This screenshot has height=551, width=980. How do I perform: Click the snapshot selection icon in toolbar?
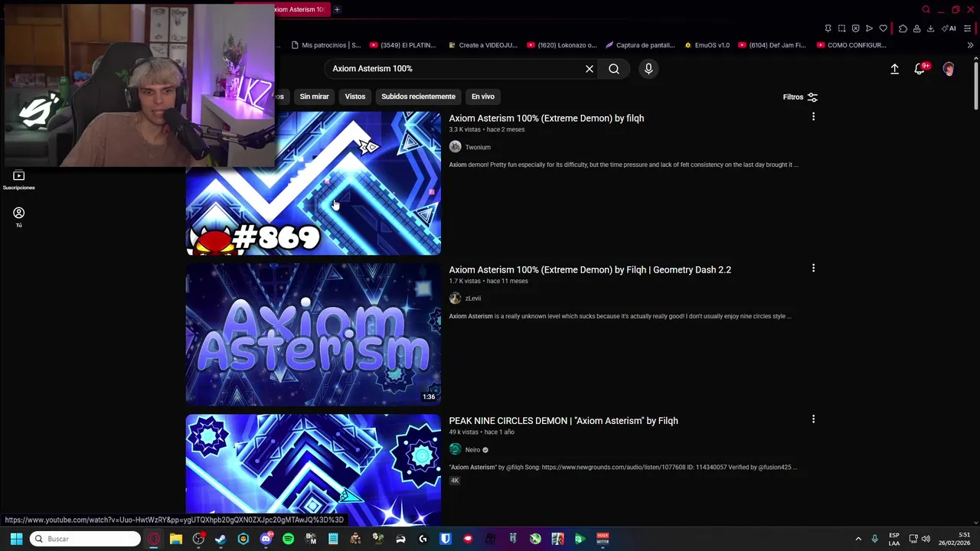click(x=841, y=28)
